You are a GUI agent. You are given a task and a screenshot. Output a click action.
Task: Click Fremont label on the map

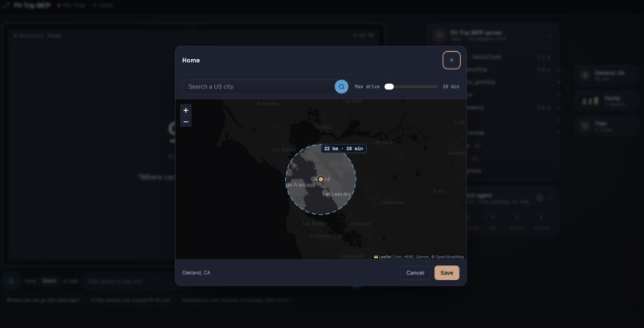click(x=361, y=224)
